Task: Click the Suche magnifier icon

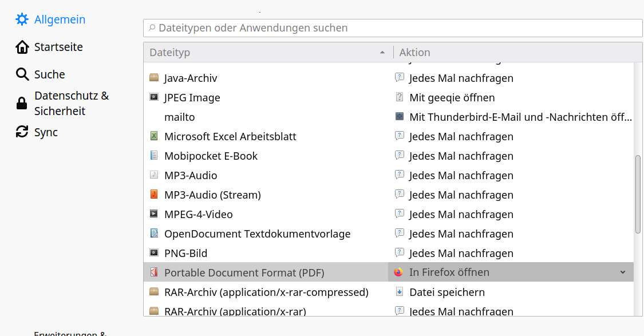Action: pyautogui.click(x=22, y=74)
